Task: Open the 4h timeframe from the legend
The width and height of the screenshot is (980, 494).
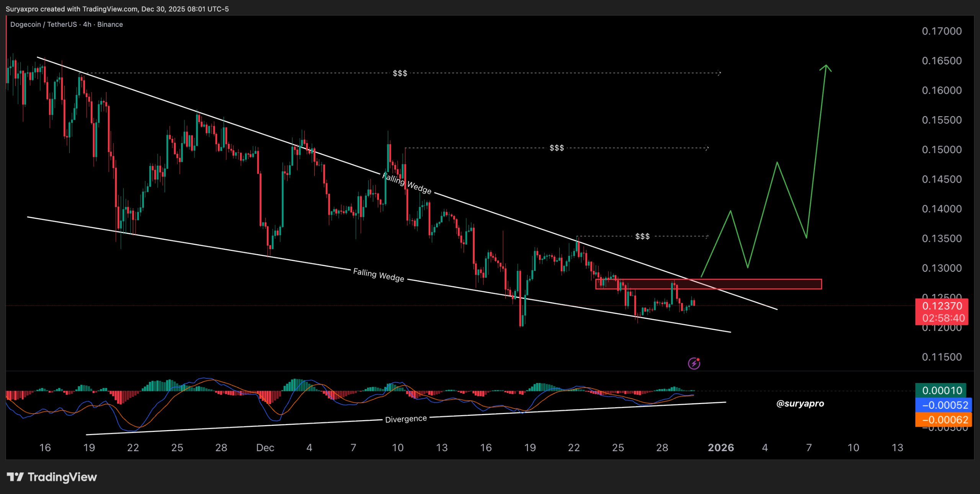Action: [87, 24]
